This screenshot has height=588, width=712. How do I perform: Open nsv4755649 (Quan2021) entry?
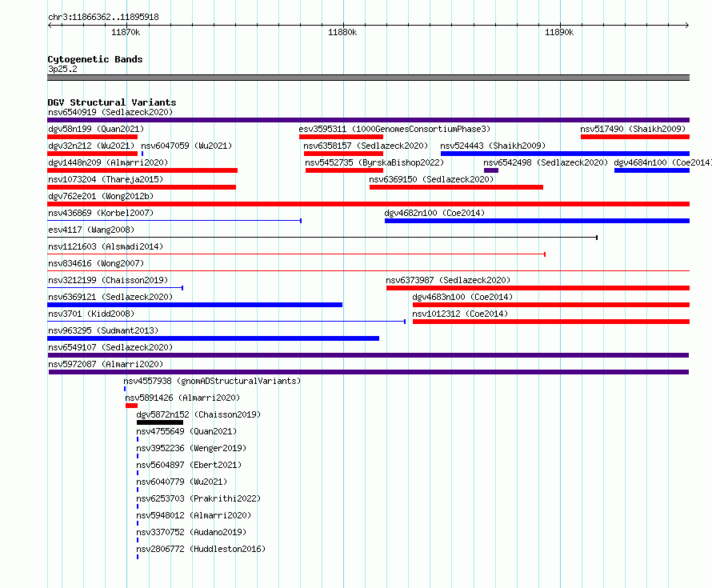(186, 431)
